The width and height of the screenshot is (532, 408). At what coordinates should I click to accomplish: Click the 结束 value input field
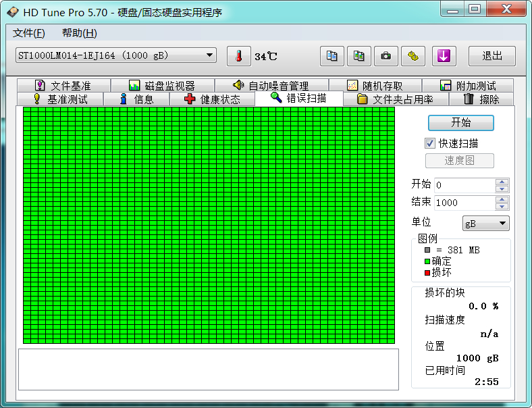click(x=464, y=203)
